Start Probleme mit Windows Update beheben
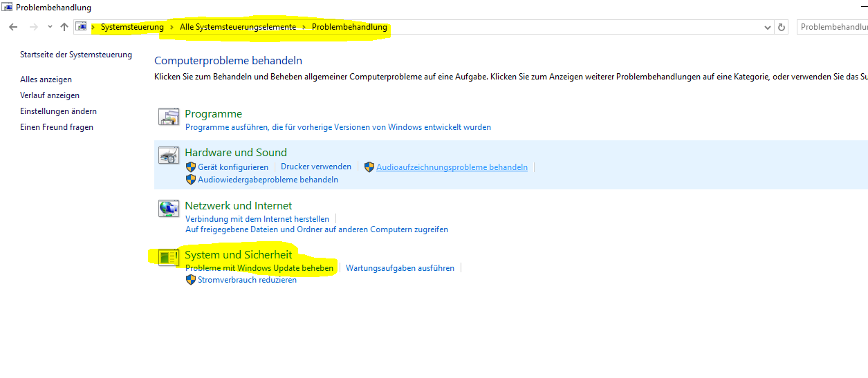Screen dimensions: 868x378 pos(259,268)
